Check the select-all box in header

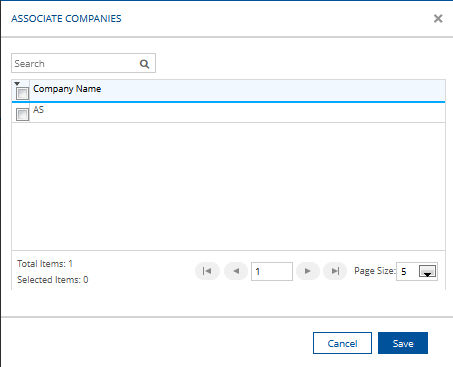[x=22, y=93]
